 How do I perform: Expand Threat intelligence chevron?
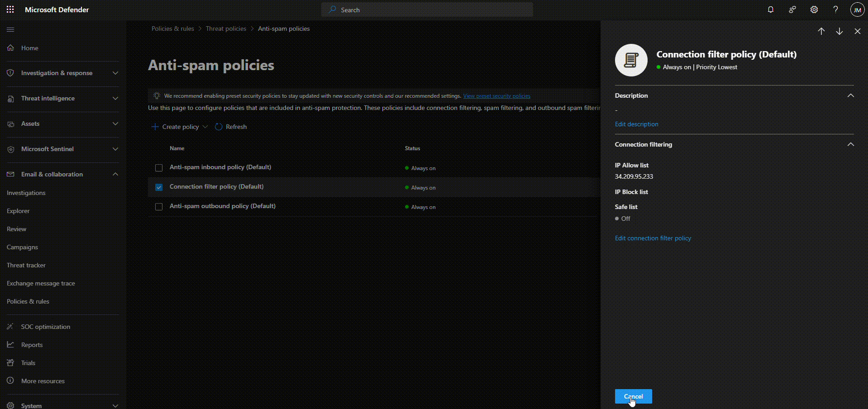115,98
